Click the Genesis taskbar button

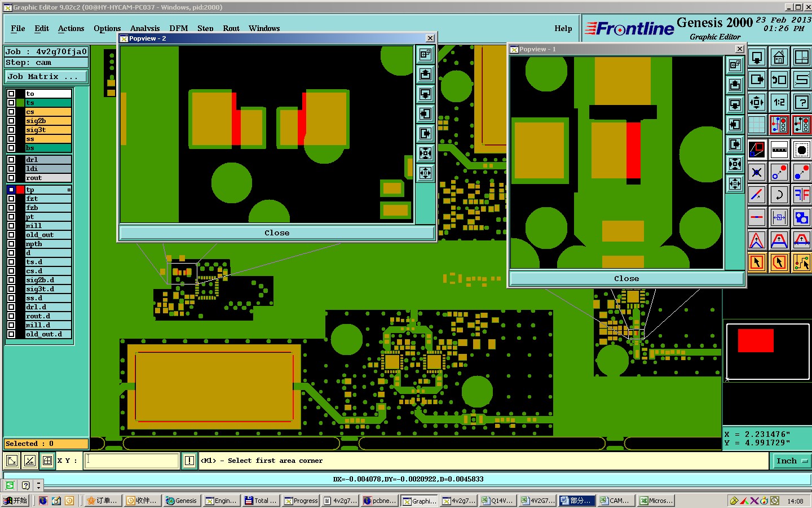(182, 501)
